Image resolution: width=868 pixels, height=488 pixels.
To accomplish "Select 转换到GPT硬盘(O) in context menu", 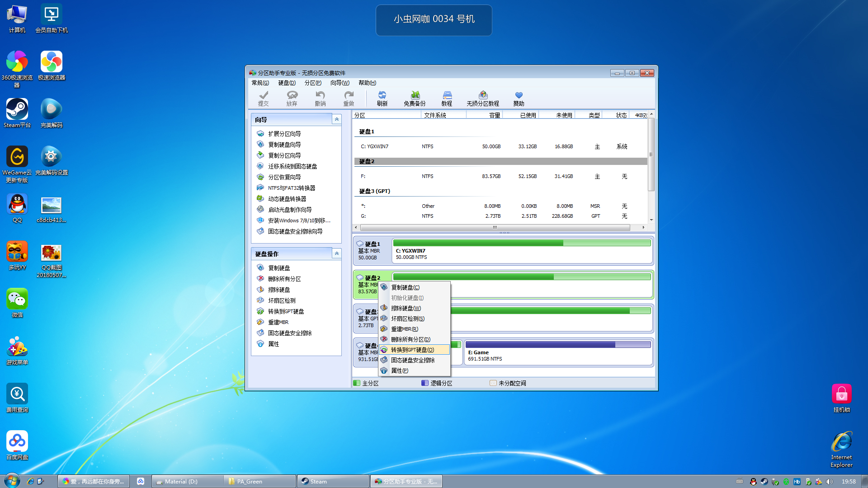I will click(415, 350).
